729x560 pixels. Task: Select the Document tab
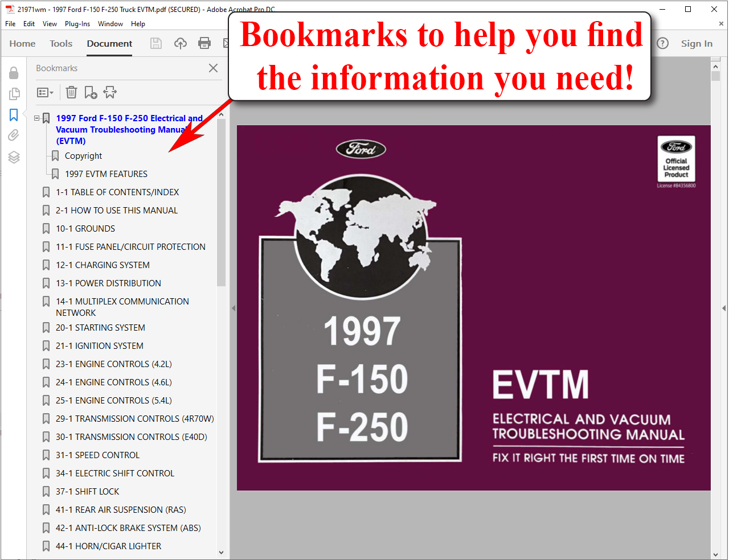pos(109,43)
